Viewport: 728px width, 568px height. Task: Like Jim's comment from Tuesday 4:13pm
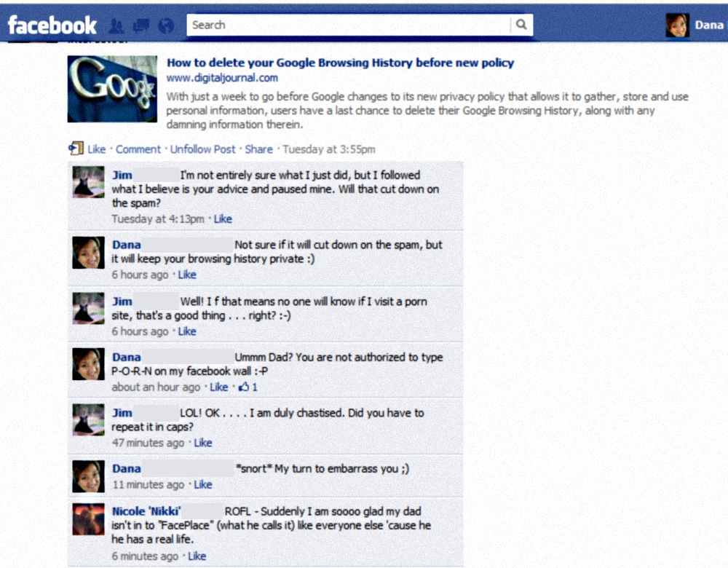223,218
